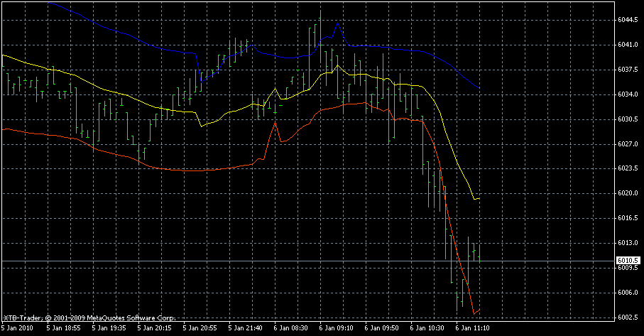Image resolution: width=644 pixels, height=336 pixels.
Task: Click the 6016.5 price axis label
Action: point(627,218)
